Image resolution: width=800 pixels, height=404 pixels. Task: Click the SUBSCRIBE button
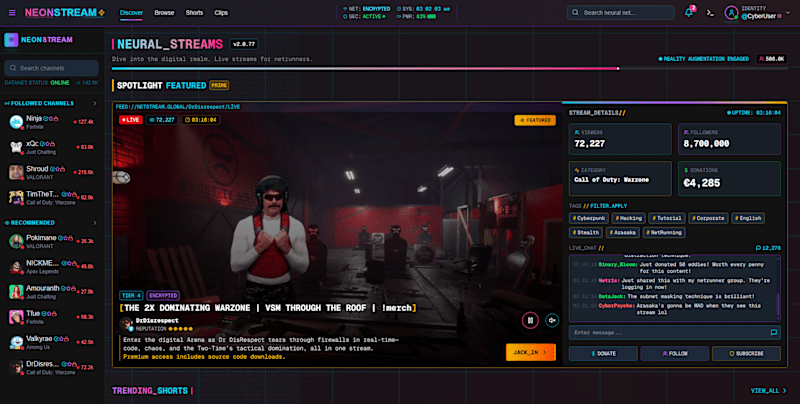click(746, 354)
